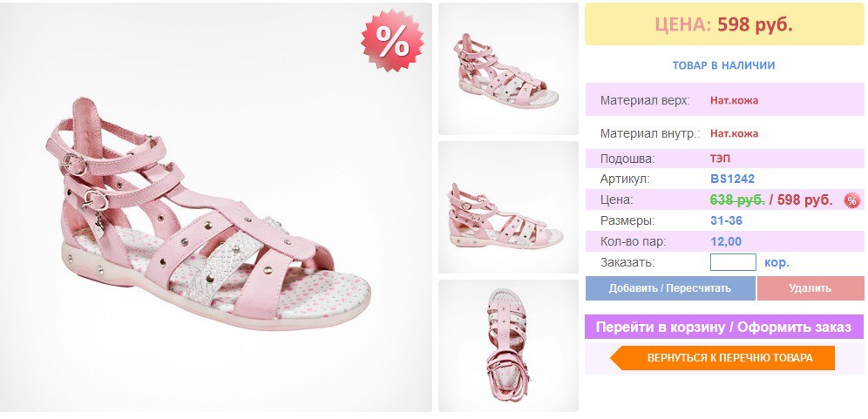868x419 pixels.
Task: Click the 598 руб. discounted price in the Цена row
Action: click(805, 200)
